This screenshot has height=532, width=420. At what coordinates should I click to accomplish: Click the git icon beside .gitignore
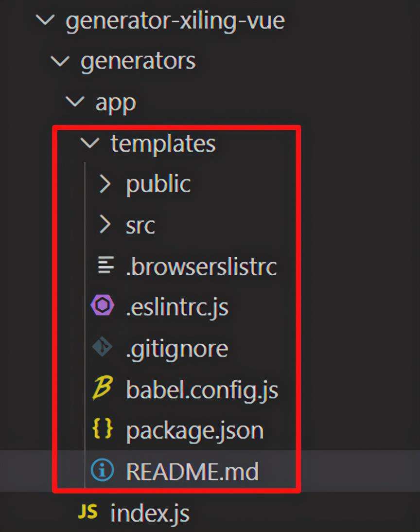103,348
